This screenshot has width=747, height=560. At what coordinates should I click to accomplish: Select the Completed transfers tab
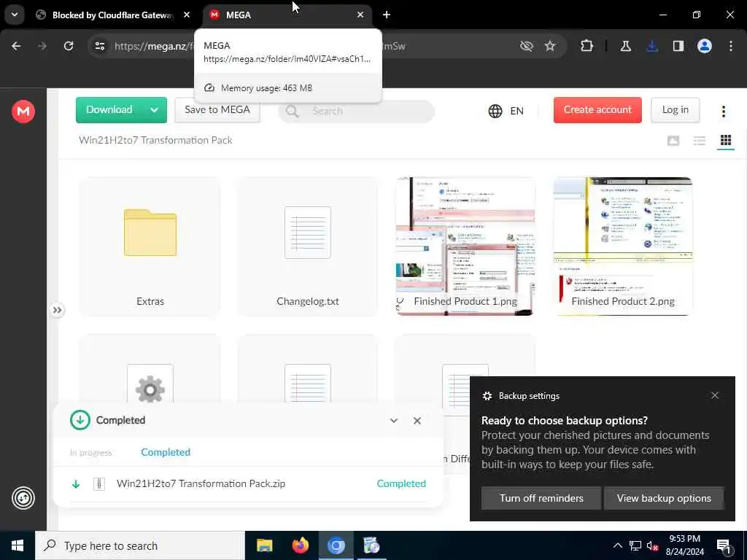tap(166, 452)
